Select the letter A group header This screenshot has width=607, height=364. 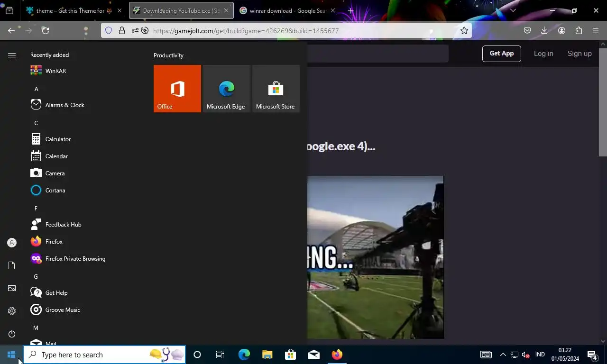[x=36, y=89]
